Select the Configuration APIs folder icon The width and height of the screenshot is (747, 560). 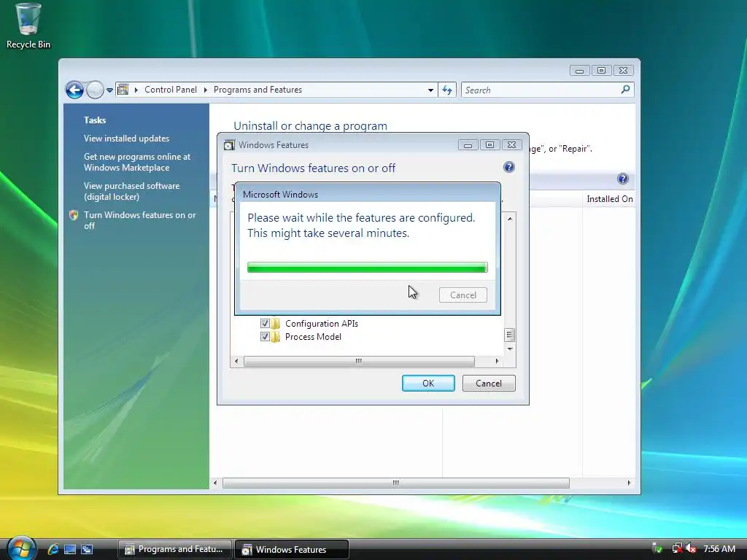point(276,324)
